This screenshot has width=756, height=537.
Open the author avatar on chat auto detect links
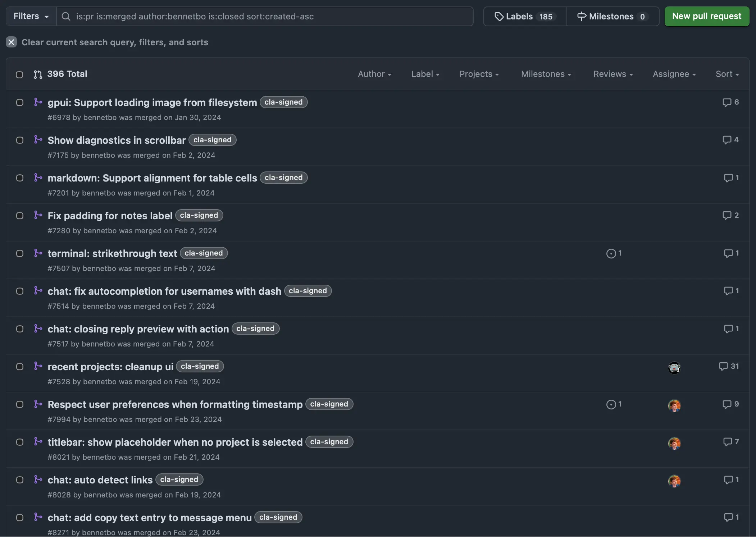674,481
